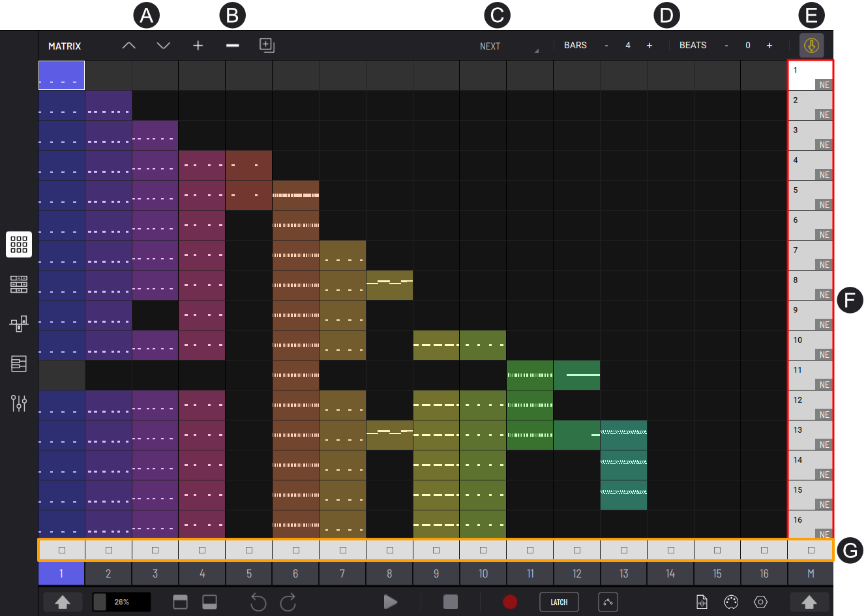Select the red-brown clip in track 5, scene 4
This screenshot has height=616, width=866.
(249, 166)
